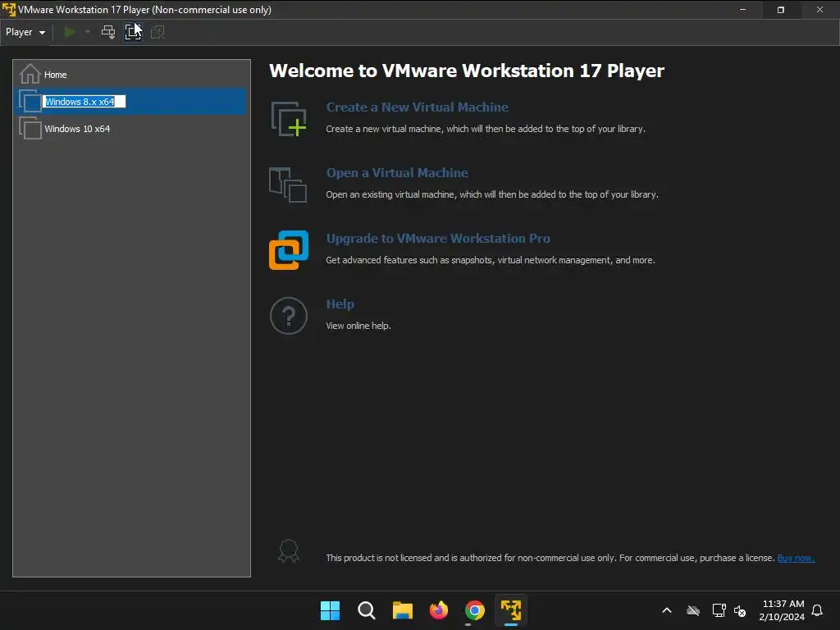Expand the power options arrow beside play
This screenshot has height=630, width=840.
pos(88,32)
